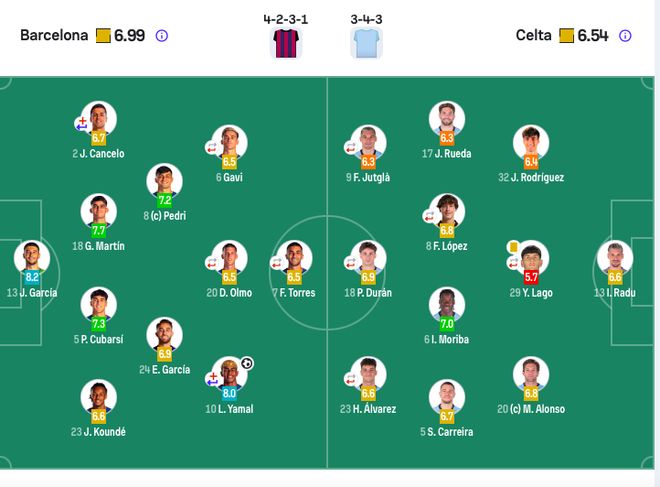Screen dimensions: 660x487
Task: Click Celta's light blue jersey icon
Action: tap(364, 43)
